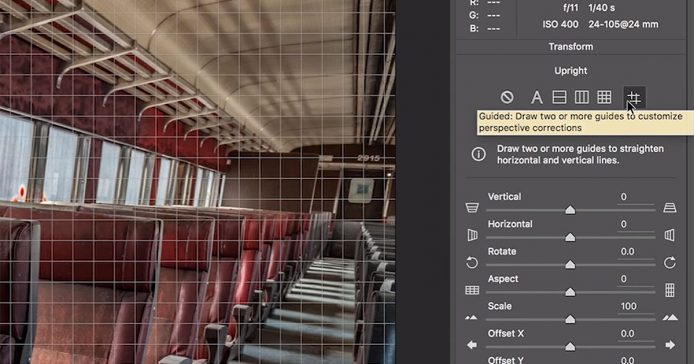Click decrease vertical perspective icon

click(x=472, y=208)
